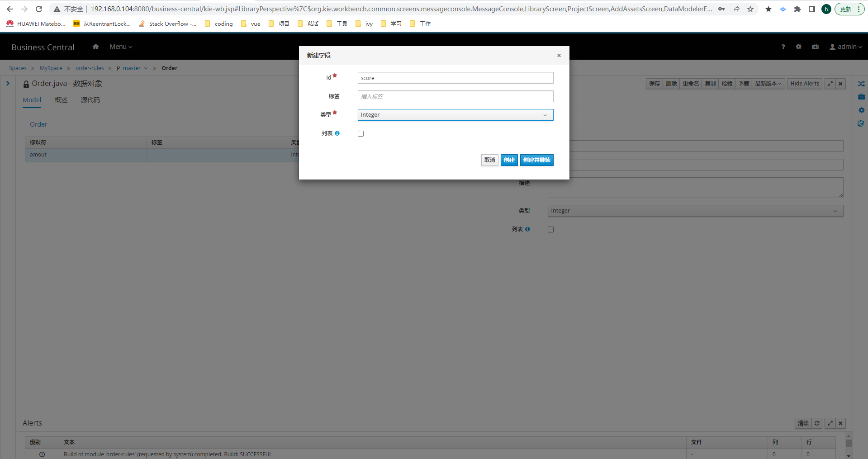The width and height of the screenshot is (868, 459).
Task: Open the help question mark icon
Action: tap(783, 47)
